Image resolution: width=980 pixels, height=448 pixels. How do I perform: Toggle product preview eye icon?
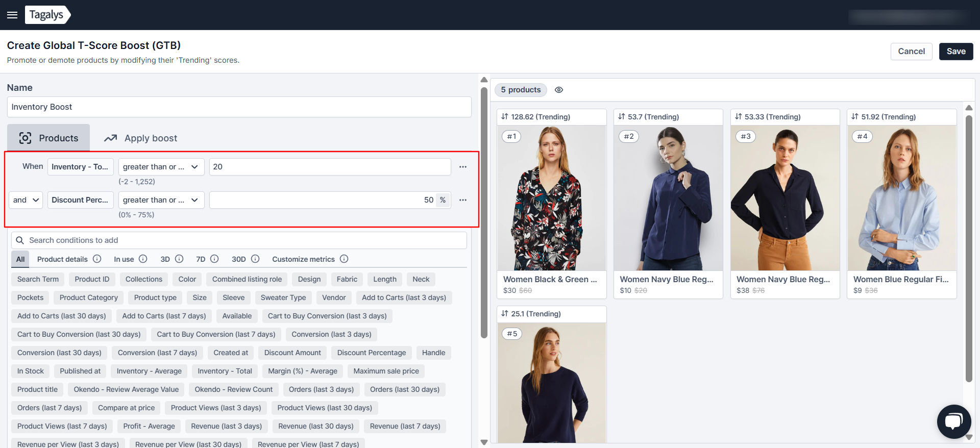(x=559, y=90)
